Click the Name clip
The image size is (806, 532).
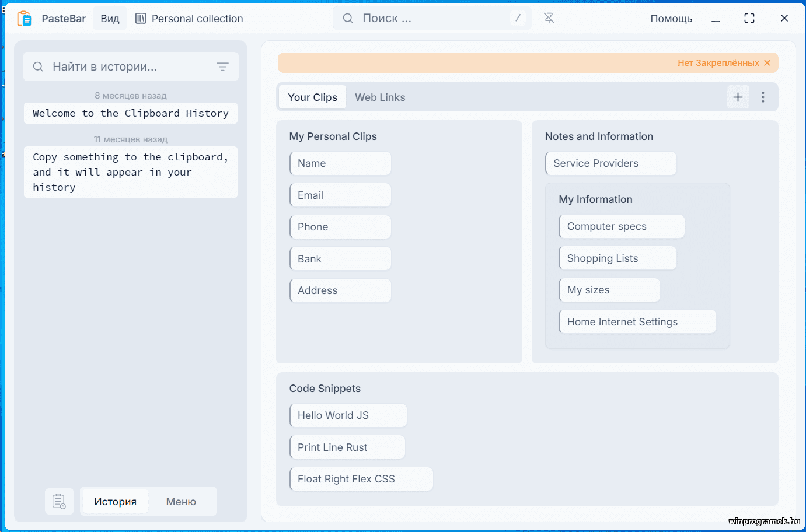click(340, 163)
